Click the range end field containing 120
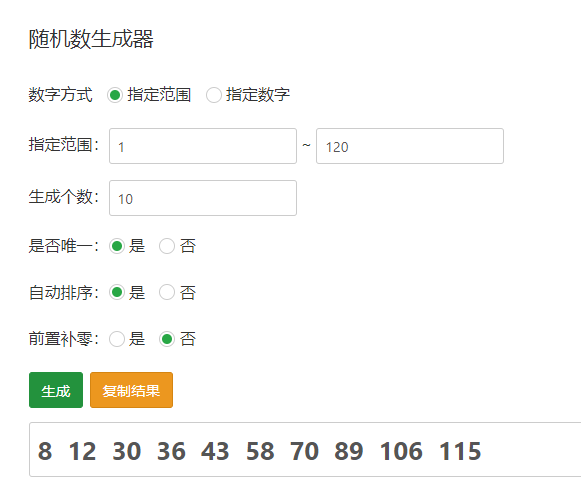 point(410,146)
